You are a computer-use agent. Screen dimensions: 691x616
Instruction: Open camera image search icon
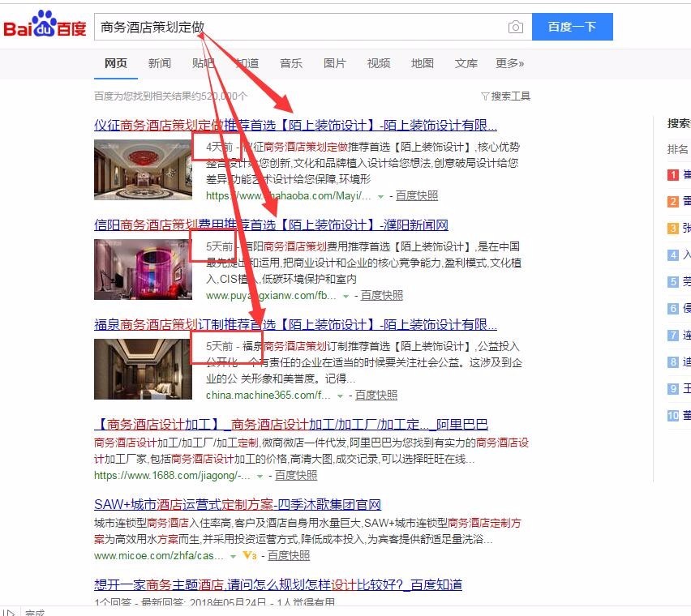coord(515,27)
